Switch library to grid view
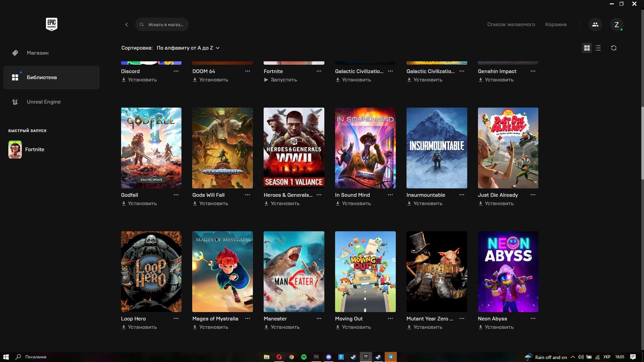This screenshot has width=644, height=362. pyautogui.click(x=587, y=48)
